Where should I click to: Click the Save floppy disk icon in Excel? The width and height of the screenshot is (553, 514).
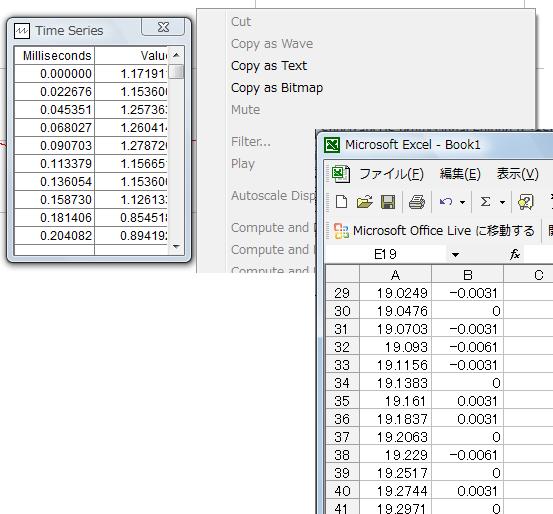point(388,202)
